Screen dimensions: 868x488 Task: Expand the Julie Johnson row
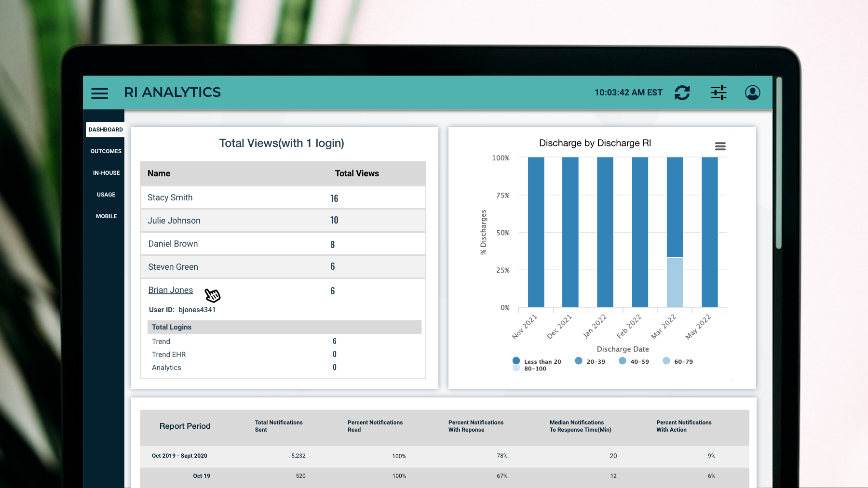tap(283, 221)
